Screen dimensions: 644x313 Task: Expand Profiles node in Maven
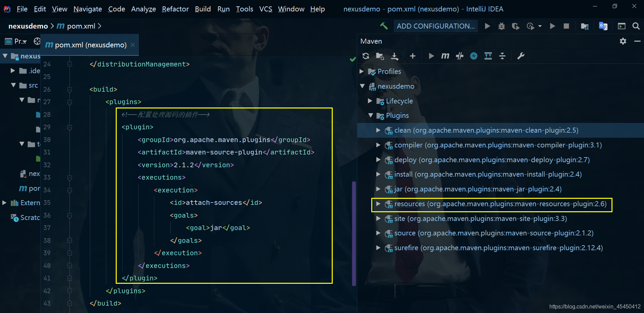click(x=362, y=72)
